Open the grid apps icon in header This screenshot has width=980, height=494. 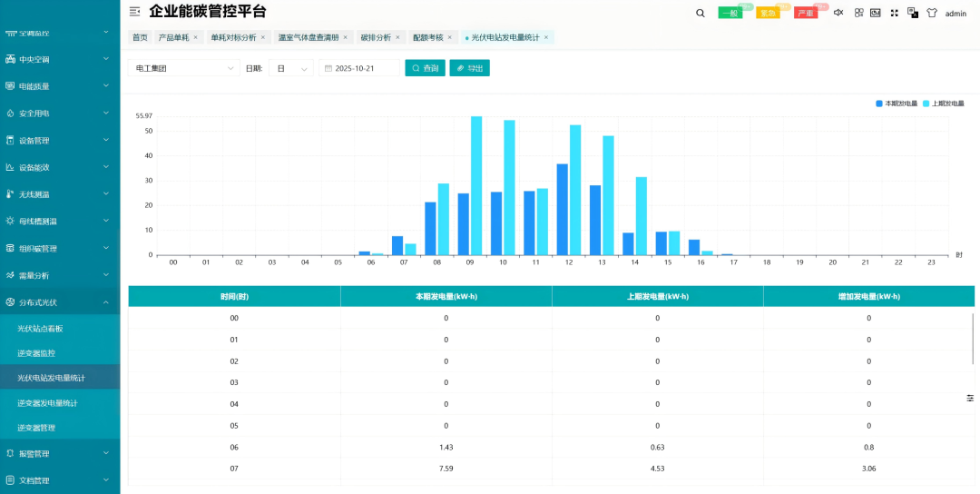858,13
